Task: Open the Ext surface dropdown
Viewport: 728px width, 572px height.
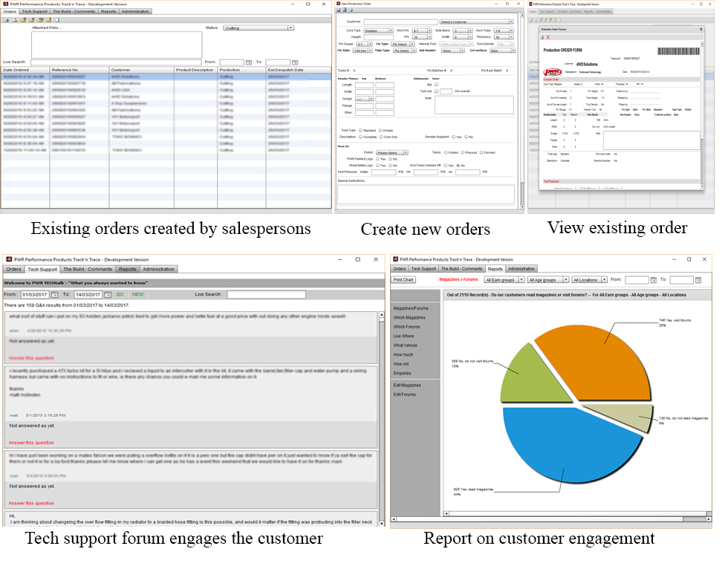Action: 502,51
